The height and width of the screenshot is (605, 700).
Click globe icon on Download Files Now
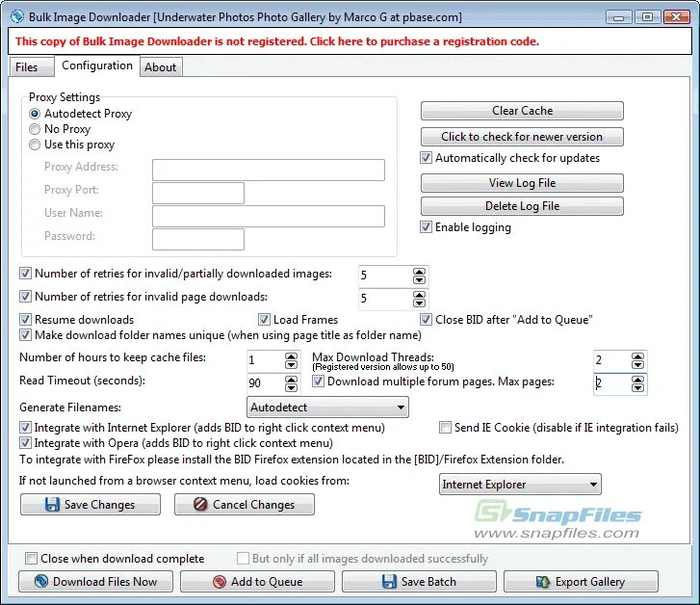click(41, 581)
